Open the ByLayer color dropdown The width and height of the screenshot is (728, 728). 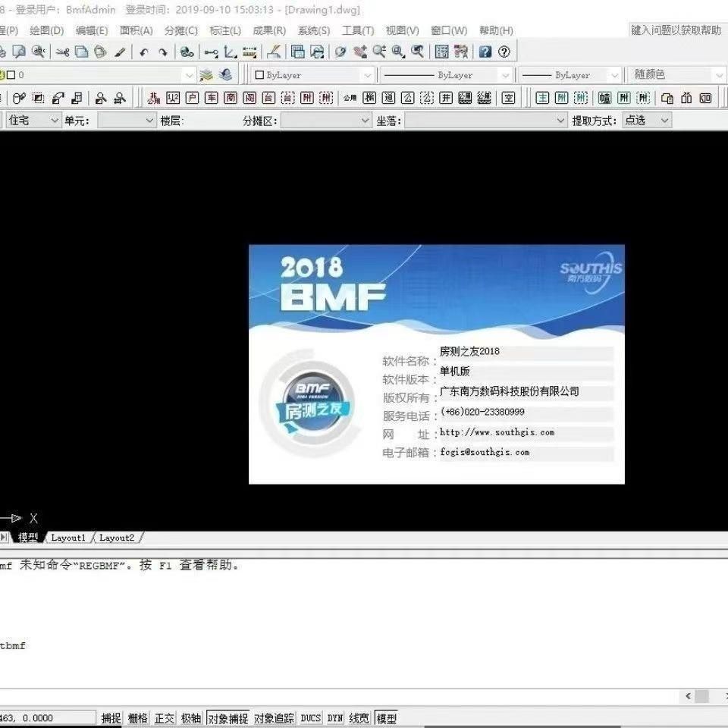(x=367, y=75)
